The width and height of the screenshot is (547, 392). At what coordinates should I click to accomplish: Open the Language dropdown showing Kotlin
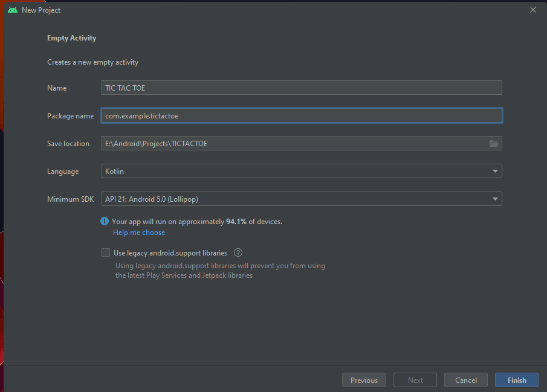pos(302,172)
